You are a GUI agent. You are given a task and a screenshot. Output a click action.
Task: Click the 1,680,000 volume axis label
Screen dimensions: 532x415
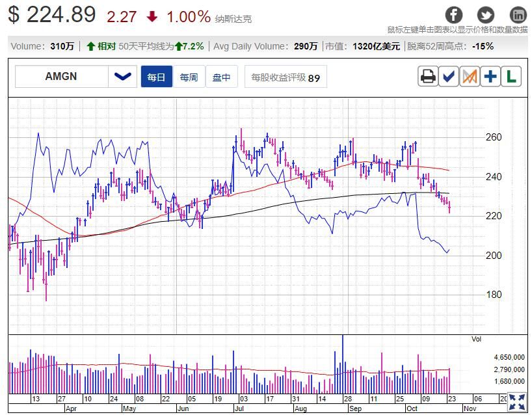(x=509, y=381)
